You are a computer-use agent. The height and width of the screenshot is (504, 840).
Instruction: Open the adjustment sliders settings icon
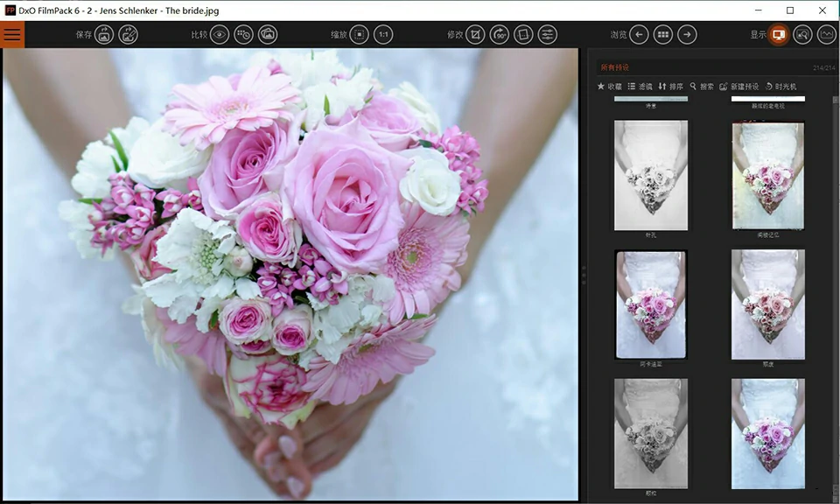pyautogui.click(x=547, y=35)
